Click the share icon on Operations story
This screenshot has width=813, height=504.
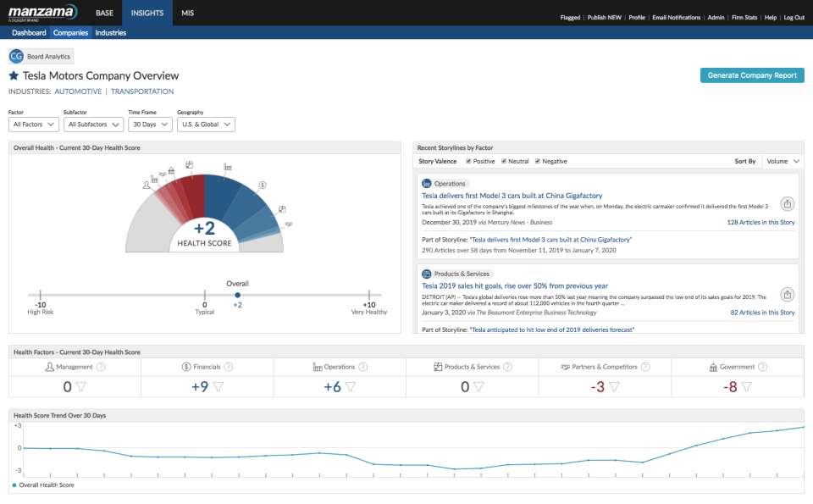tap(788, 204)
